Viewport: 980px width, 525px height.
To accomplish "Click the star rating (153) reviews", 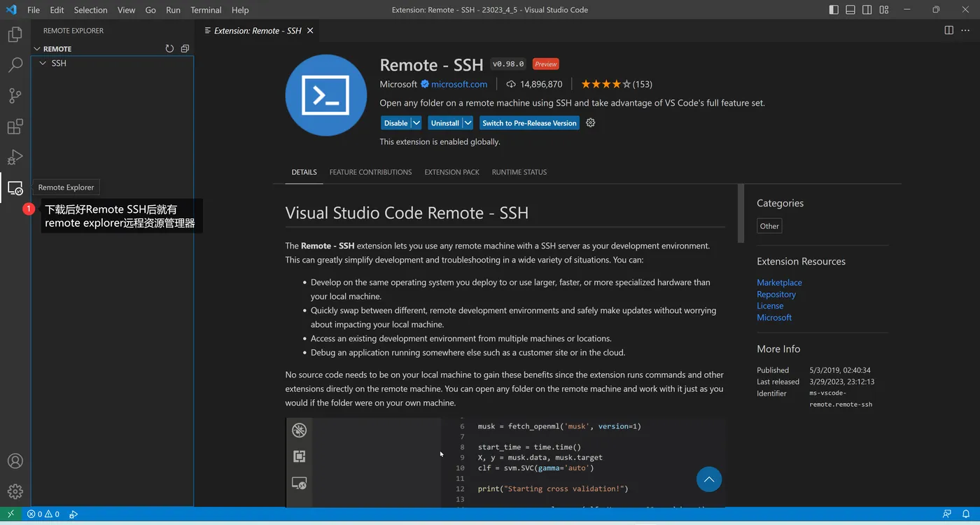I will click(x=617, y=84).
